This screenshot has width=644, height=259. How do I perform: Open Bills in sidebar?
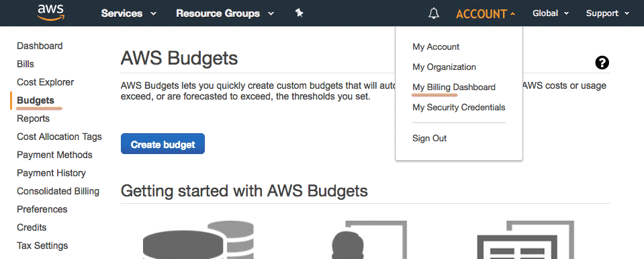click(26, 64)
